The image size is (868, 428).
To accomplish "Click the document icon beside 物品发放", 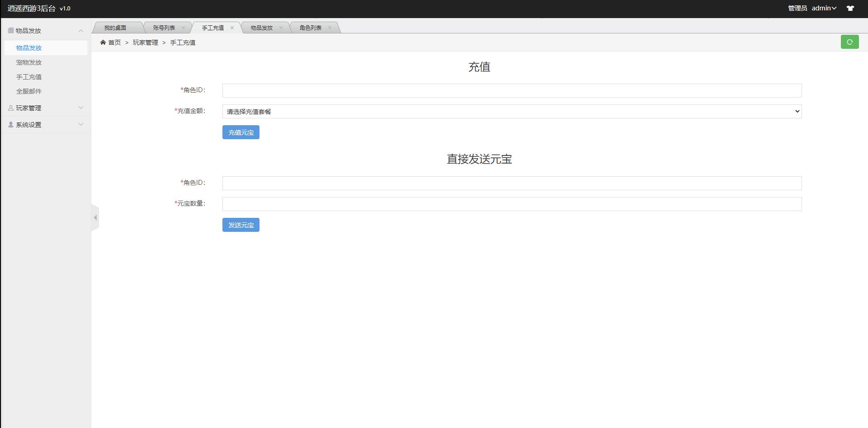I will click(9, 30).
